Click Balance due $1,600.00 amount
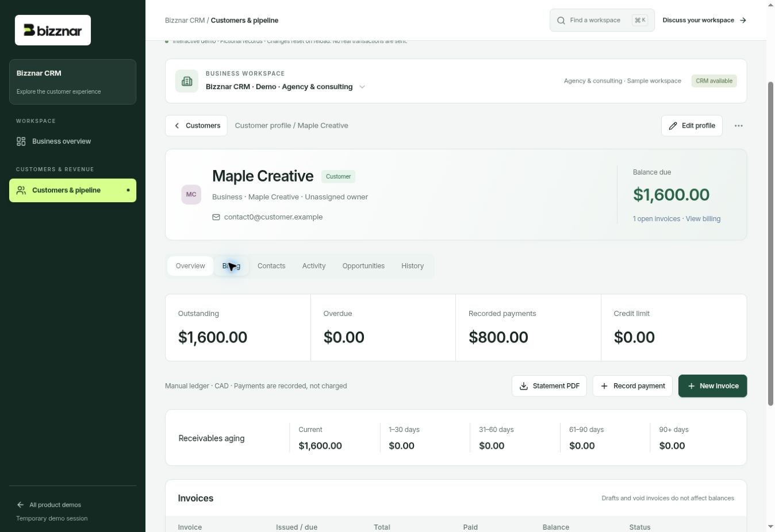Screen dimensions: 775x532 pos(671,195)
